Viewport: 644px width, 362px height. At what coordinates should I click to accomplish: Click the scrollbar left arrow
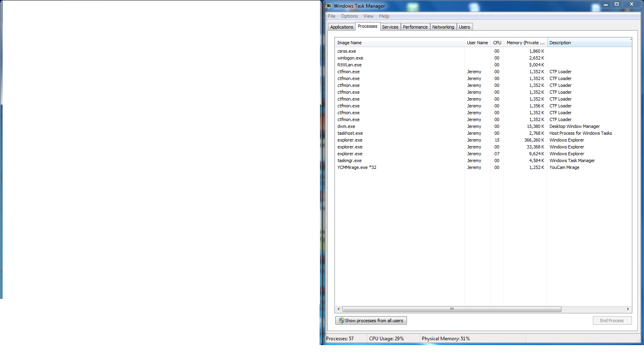339,309
